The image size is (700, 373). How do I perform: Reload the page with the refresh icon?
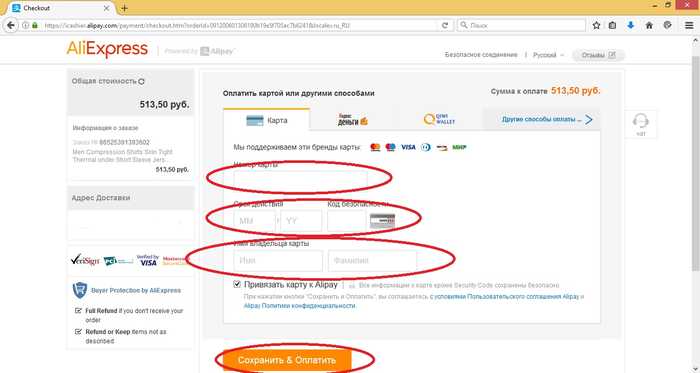(x=445, y=25)
